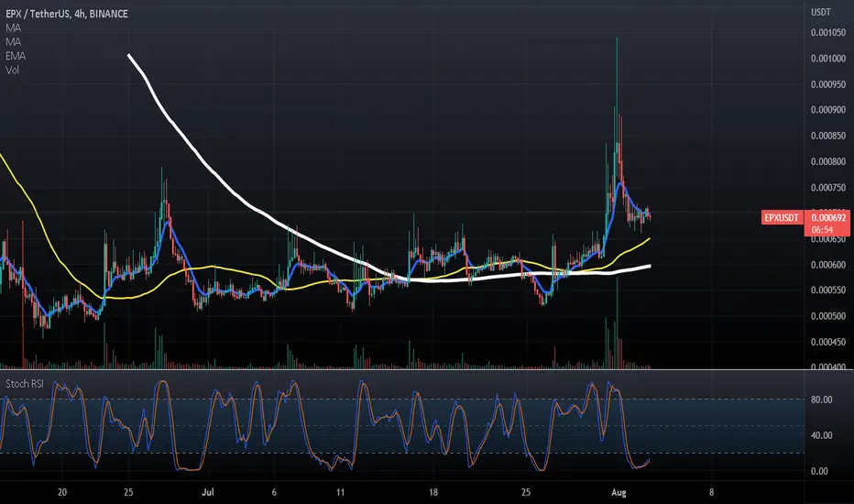Click the 0.000900 price axis value
The width and height of the screenshot is (854, 504).
(x=828, y=110)
